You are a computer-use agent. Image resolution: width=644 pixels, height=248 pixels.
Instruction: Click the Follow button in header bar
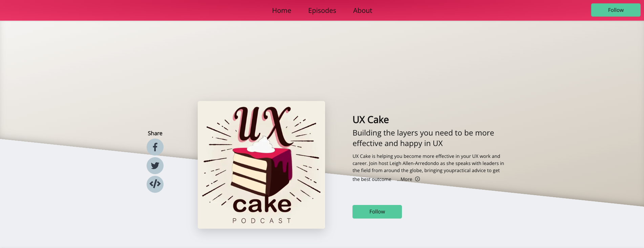click(x=616, y=10)
